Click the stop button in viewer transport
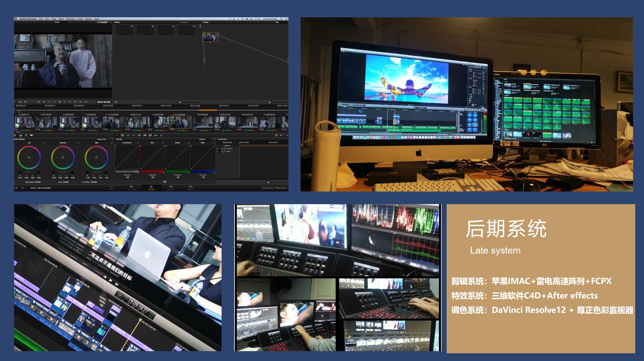644x361 pixels. 60,102
